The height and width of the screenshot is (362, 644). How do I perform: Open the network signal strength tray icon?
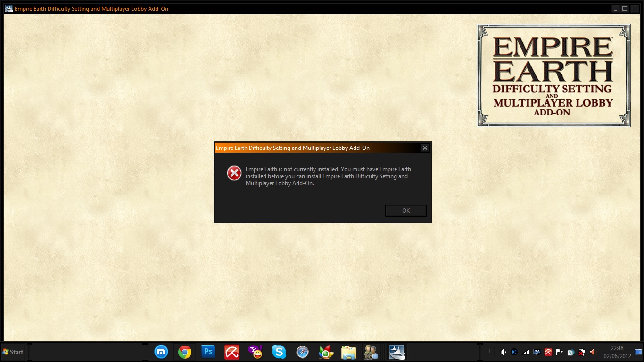point(526,352)
